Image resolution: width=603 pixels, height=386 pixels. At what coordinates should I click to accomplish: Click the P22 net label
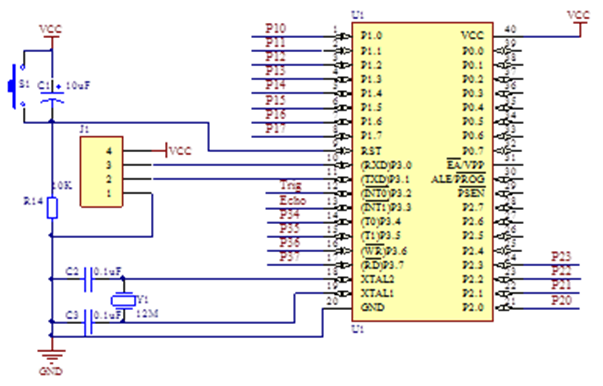pyautogui.click(x=561, y=271)
